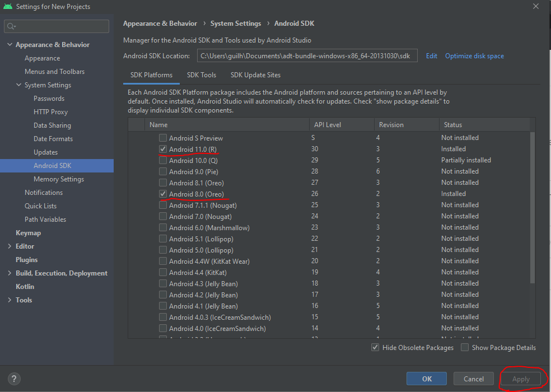Check the Android S Preview checkbox

(163, 137)
